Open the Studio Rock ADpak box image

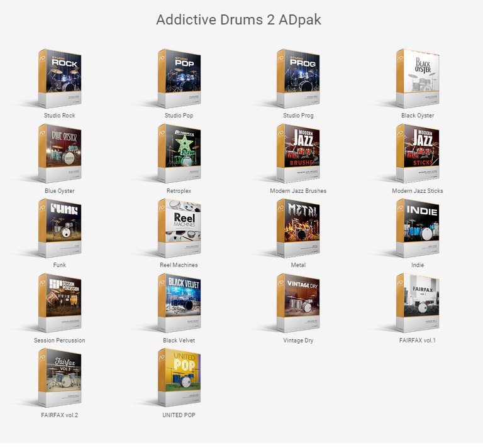(x=60, y=79)
